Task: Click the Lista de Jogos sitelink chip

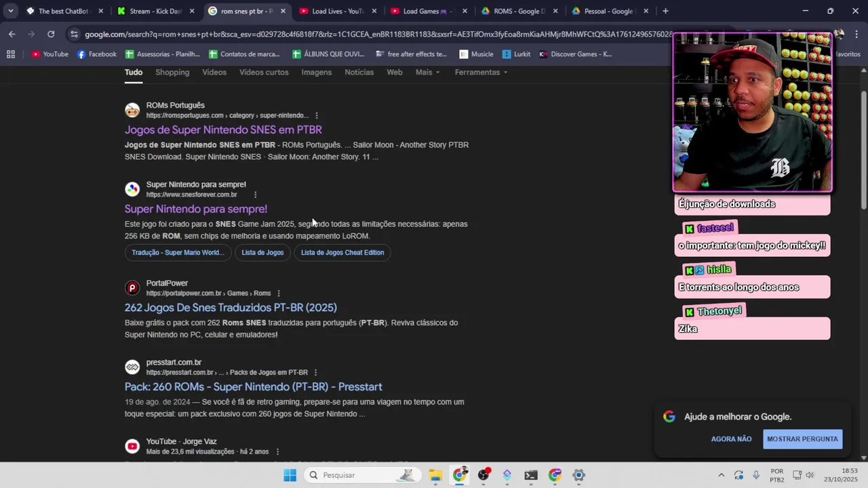Action: (262, 253)
